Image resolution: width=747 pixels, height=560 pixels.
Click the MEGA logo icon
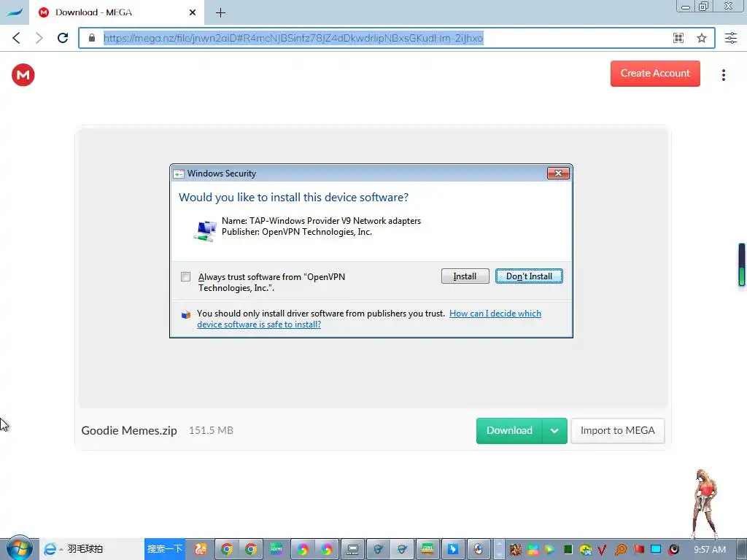point(23,75)
